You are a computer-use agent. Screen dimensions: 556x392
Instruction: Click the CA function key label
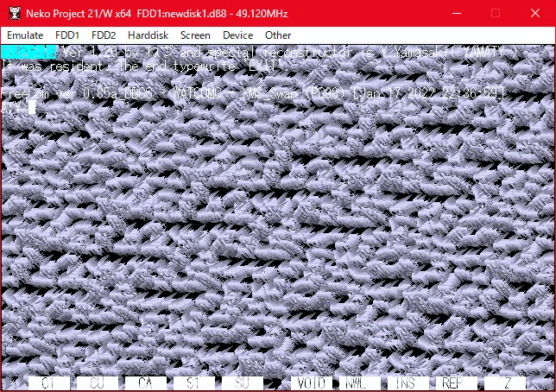145,383
